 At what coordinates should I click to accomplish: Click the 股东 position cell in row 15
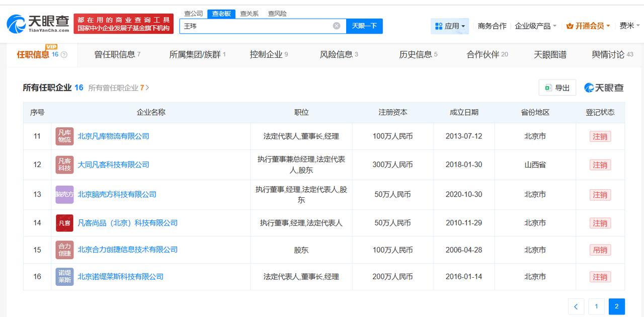point(301,250)
